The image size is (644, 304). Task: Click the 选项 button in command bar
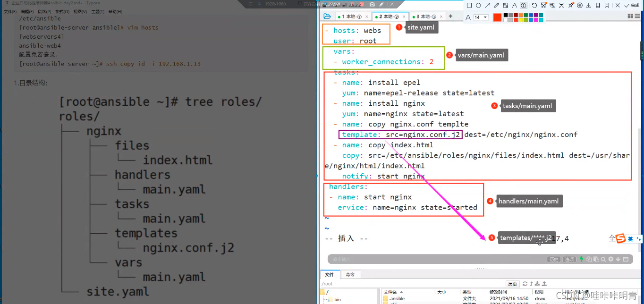(x=569, y=259)
